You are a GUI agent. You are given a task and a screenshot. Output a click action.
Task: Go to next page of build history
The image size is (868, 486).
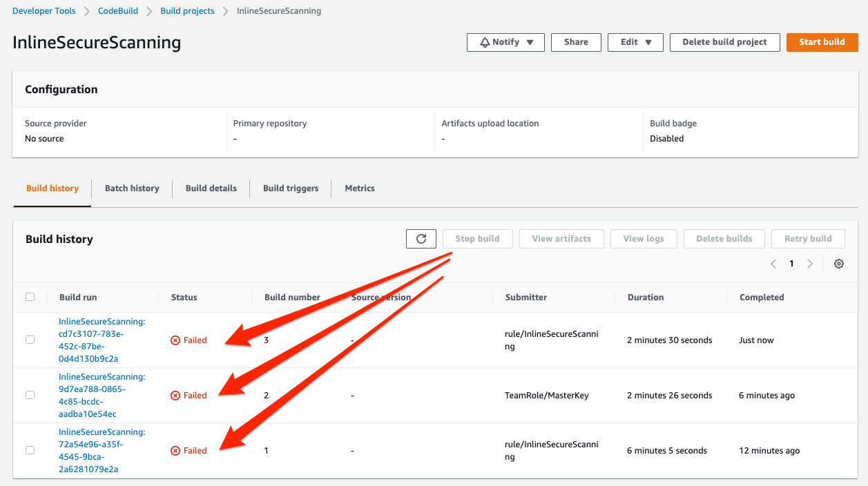810,264
